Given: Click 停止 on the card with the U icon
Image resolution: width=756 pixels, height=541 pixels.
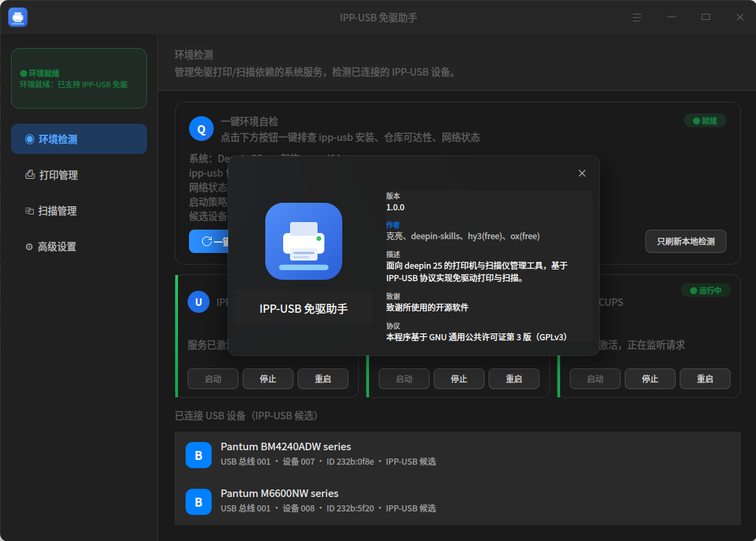Looking at the screenshot, I should coord(268,379).
